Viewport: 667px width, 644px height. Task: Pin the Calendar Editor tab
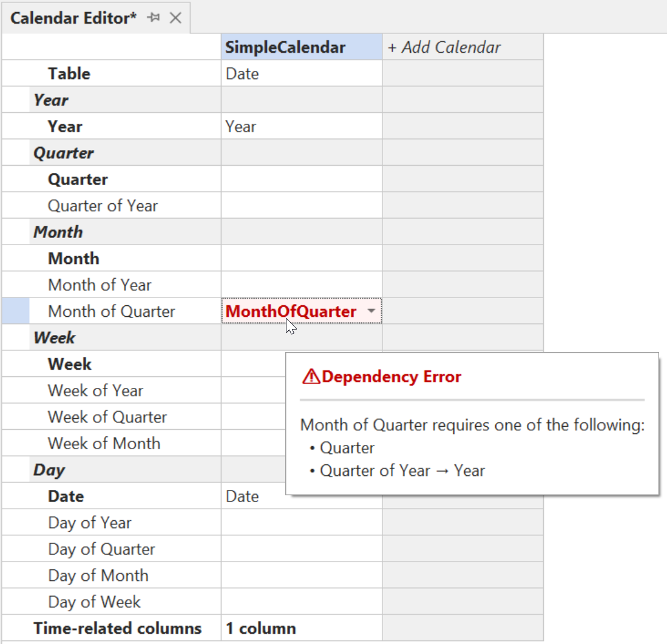pos(154,18)
